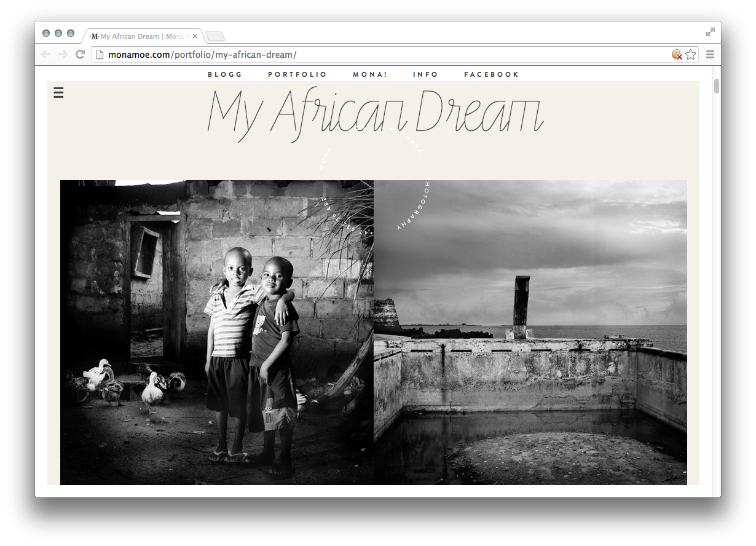The width and height of the screenshot is (756, 546).
Task: Click the address bar URL field
Action: click(x=381, y=55)
